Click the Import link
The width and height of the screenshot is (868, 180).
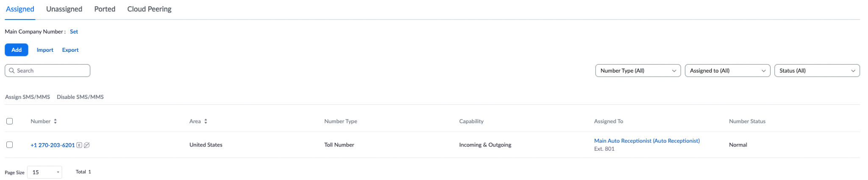(45, 50)
